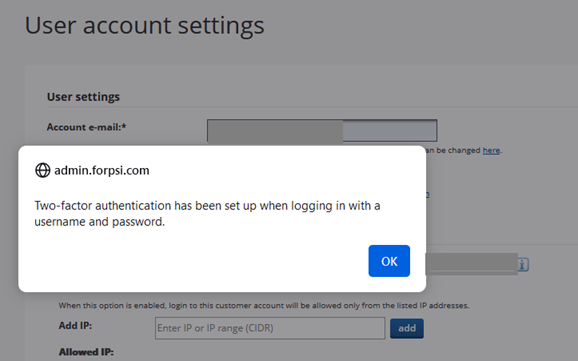Click the IP restriction description sentence
The image size is (578, 361).
click(264, 305)
